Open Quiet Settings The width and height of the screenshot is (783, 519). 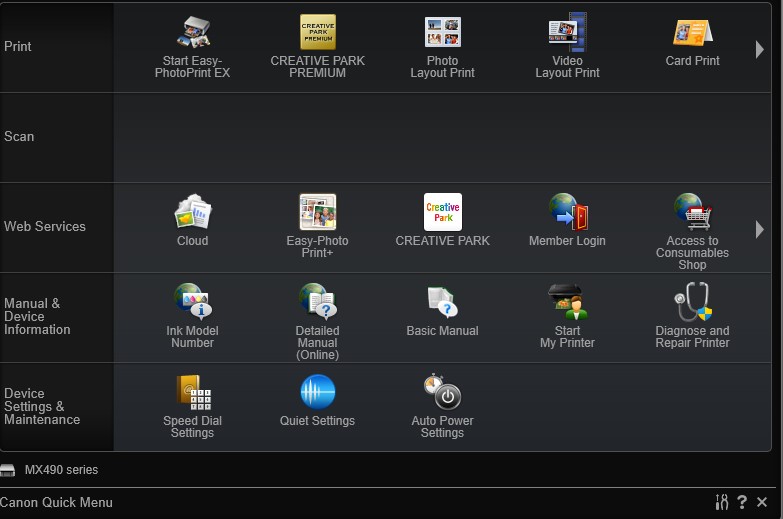[318, 392]
